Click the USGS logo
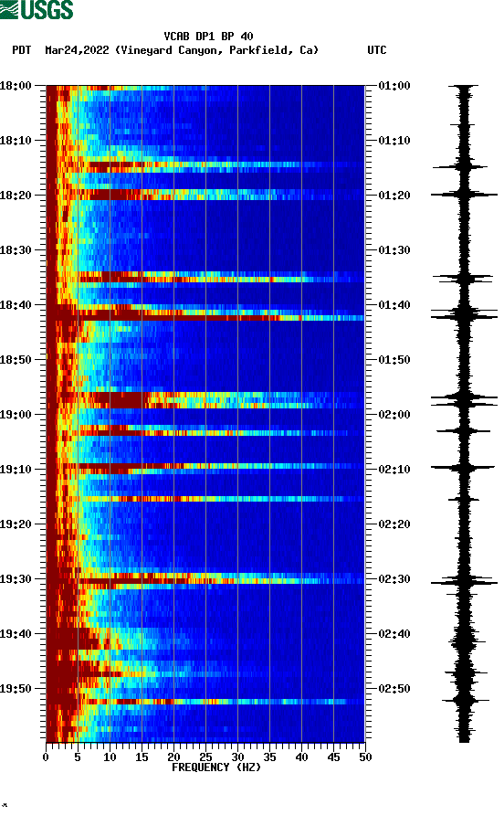Screen dimensions: 504x815 (37, 9)
